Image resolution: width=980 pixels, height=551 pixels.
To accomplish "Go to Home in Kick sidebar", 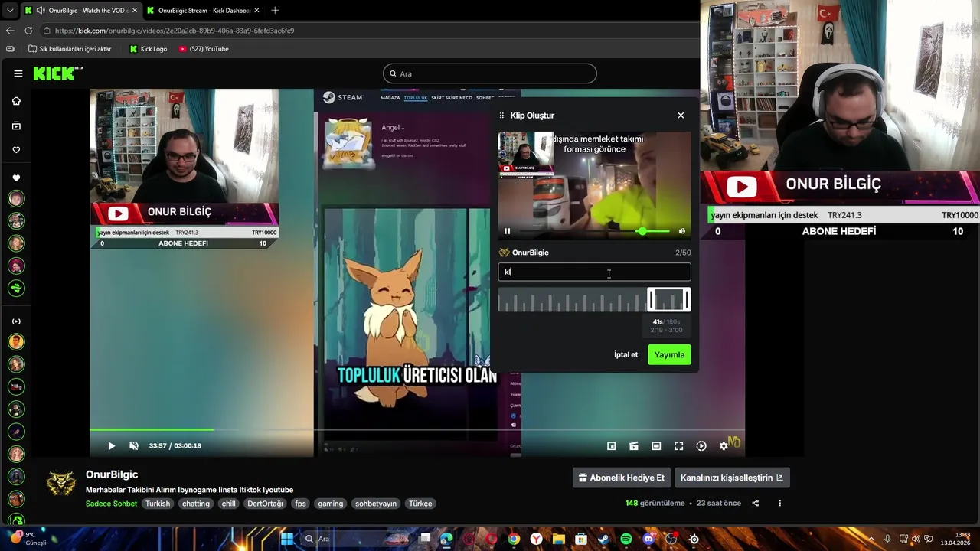I will [x=16, y=101].
